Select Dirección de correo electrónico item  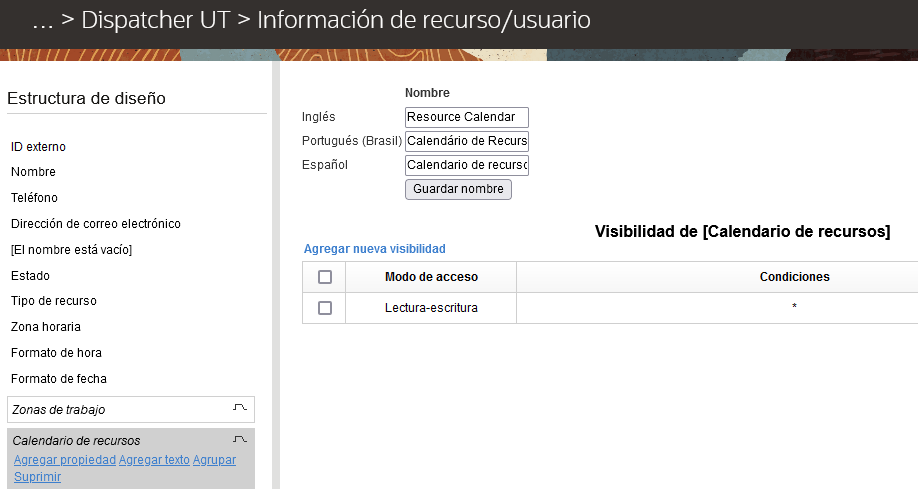96,224
